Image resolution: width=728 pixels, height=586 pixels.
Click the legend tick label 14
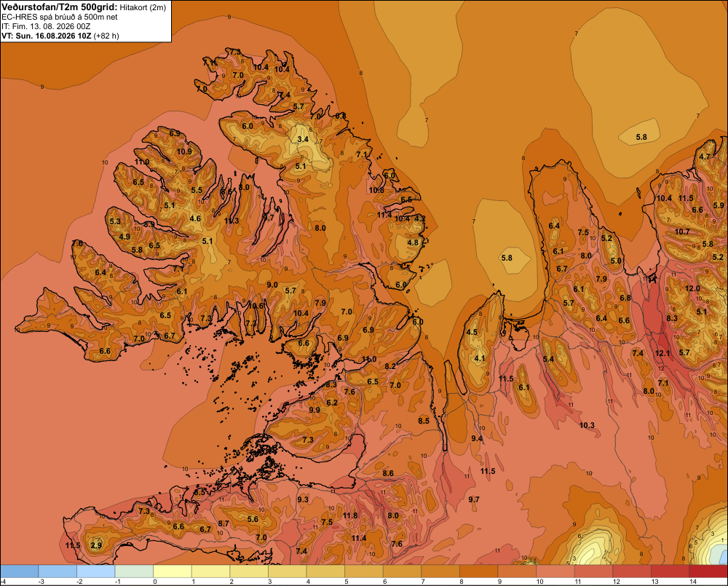tap(693, 582)
